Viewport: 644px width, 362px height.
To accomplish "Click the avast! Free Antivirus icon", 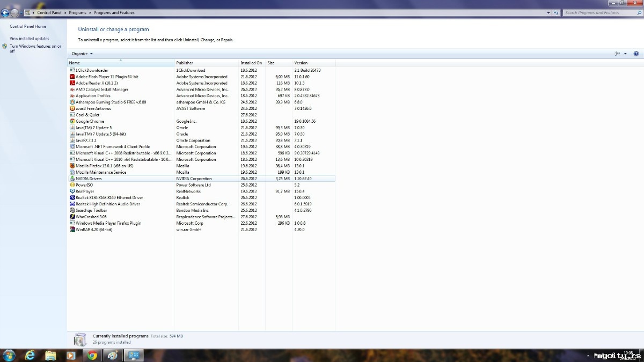I will pyautogui.click(x=72, y=108).
